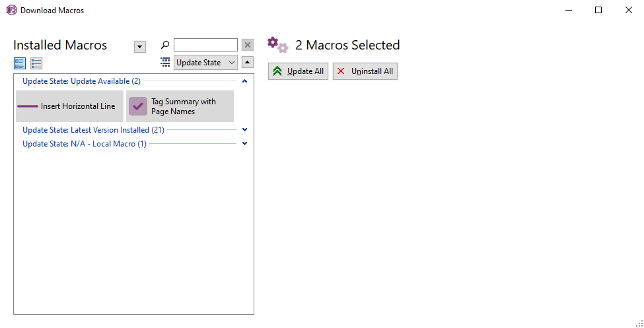Click the Uninstall All button
The image size is (644, 328).
[365, 71]
